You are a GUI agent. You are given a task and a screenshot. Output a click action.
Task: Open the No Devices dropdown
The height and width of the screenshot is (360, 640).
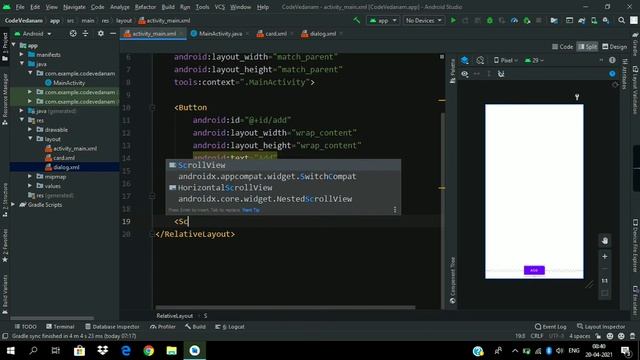tap(423, 20)
